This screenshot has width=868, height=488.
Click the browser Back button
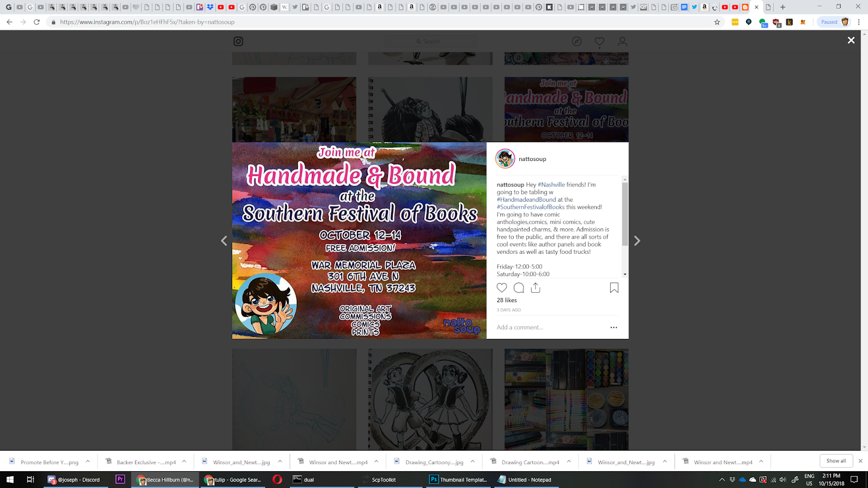(9, 22)
